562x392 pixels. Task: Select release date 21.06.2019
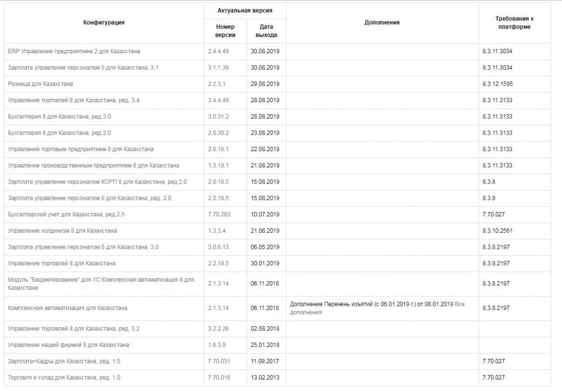265,231
